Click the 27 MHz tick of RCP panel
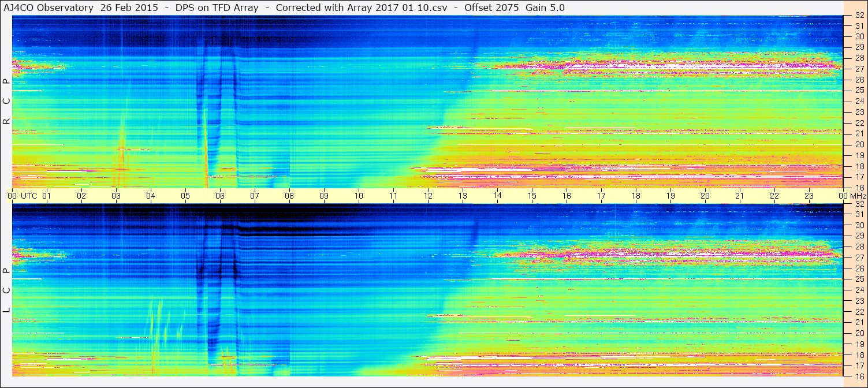Image resolution: width=868 pixels, height=388 pixels. click(x=859, y=69)
